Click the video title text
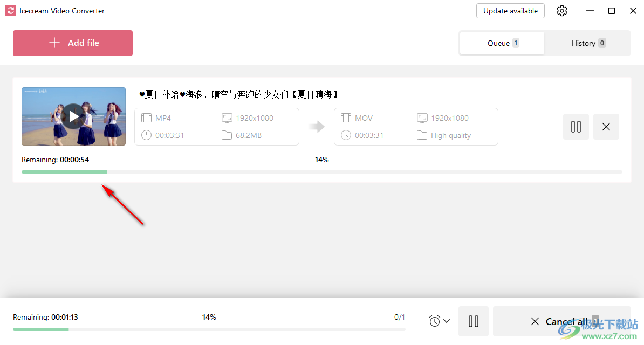The image size is (644, 345). point(239,94)
